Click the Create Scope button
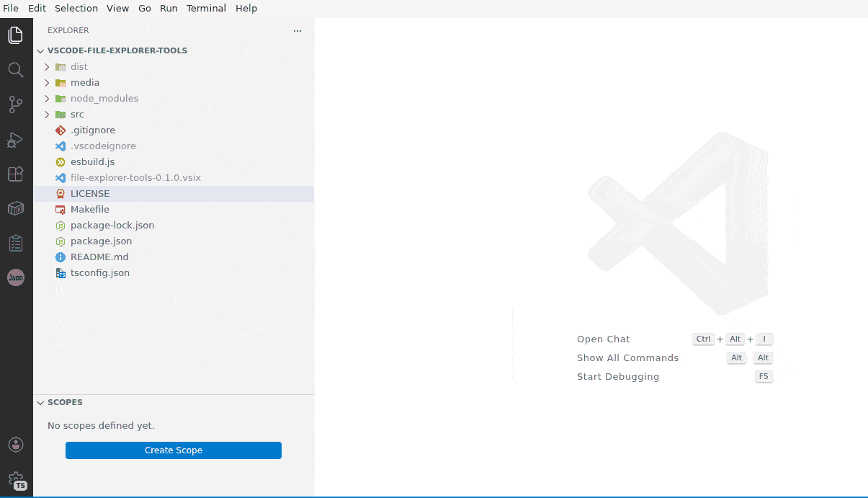 (173, 450)
